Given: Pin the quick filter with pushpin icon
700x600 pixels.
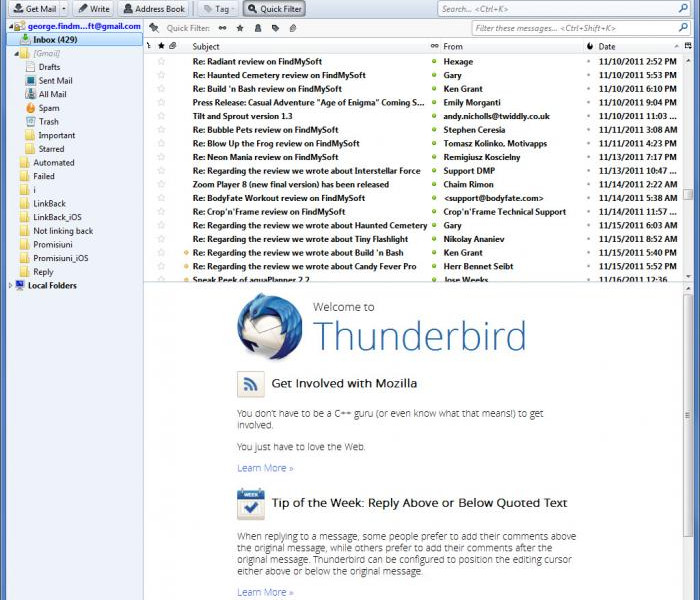Looking at the screenshot, I should [154, 28].
